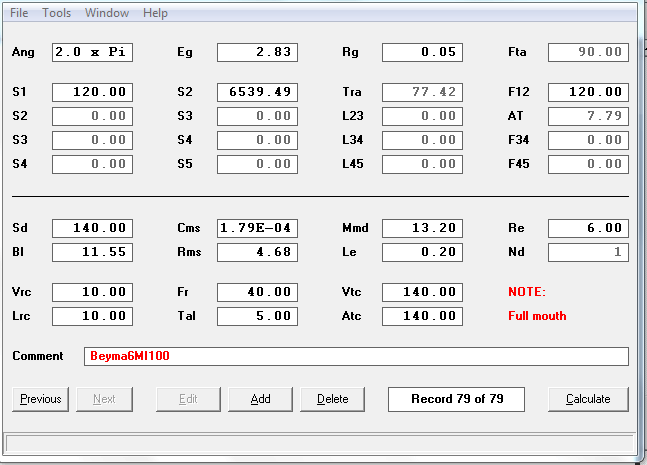Click the Mmd label
647x465 pixels.
pos(355,228)
